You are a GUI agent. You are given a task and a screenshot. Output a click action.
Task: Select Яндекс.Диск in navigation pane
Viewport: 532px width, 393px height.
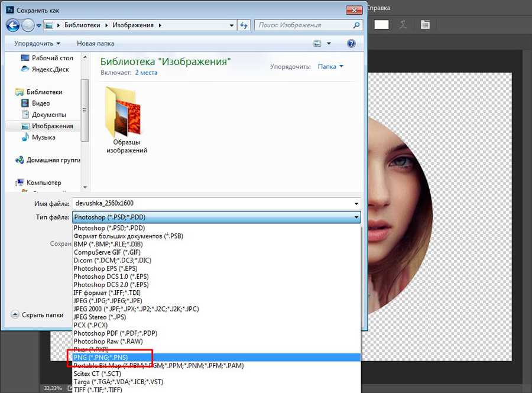[x=45, y=69]
